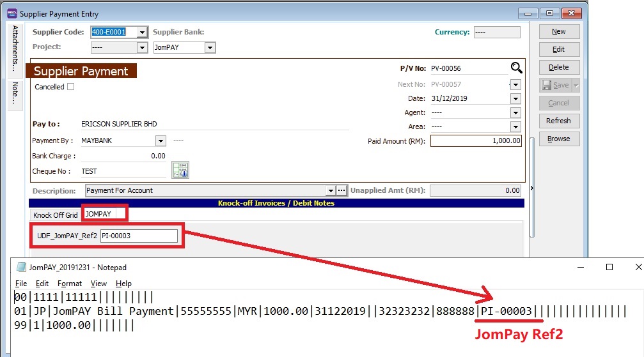The height and width of the screenshot is (357, 644).
Task: Click the P/V No search magnifier icon
Action: [x=516, y=68]
